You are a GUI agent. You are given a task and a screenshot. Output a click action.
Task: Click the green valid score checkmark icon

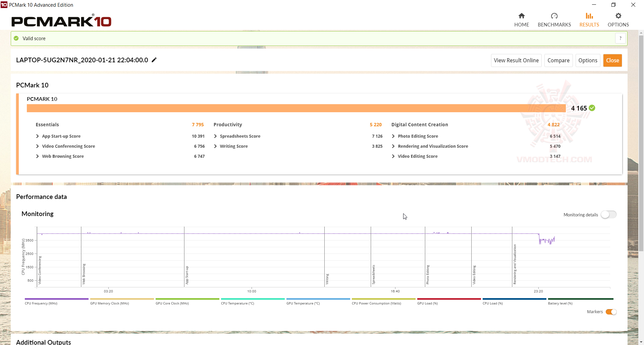pos(16,39)
